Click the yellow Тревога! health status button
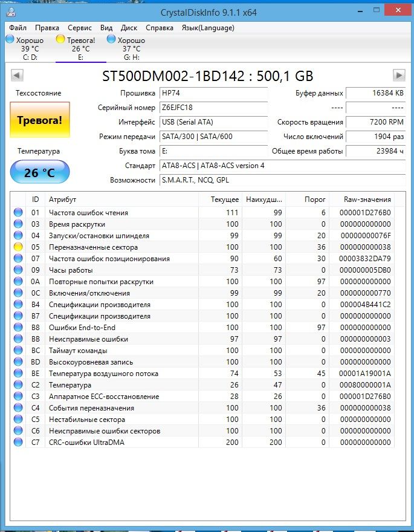Screen dimensions: 414x532 [x=40, y=120]
